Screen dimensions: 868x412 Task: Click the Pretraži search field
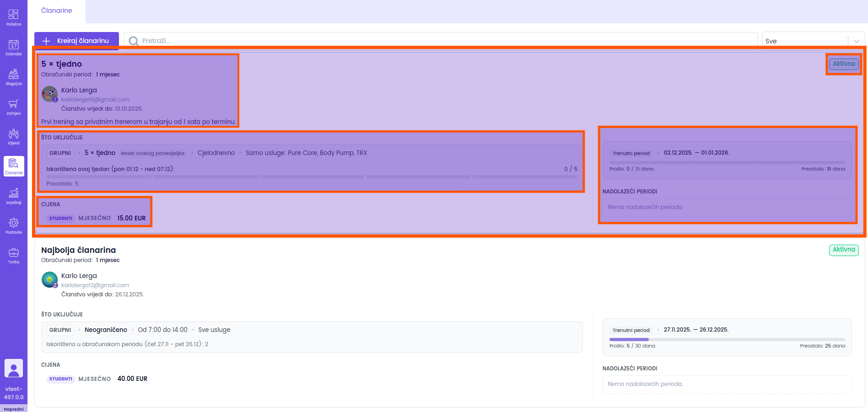pyautogui.click(x=439, y=41)
